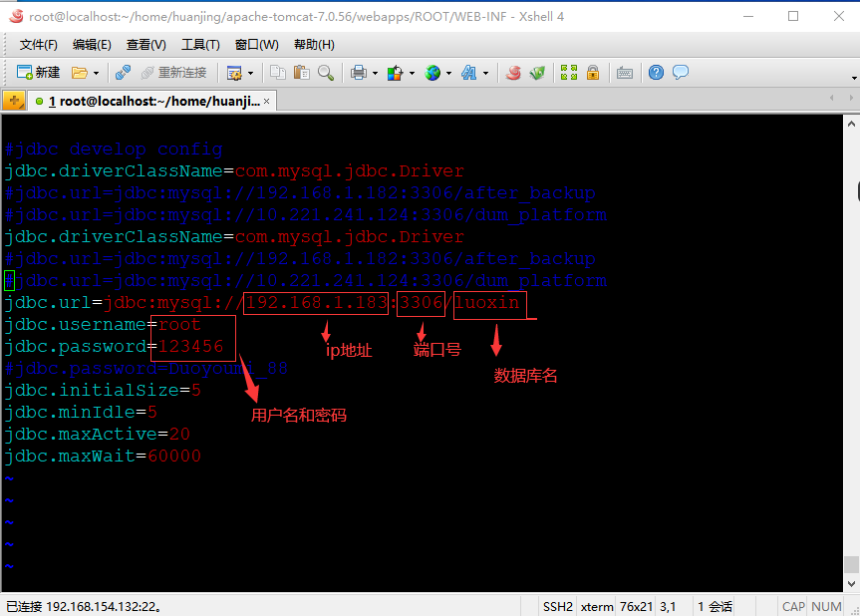Click the 已连接 192.168.154.132:22 status text
Viewport: 860px width, 616px height.
click(x=84, y=607)
